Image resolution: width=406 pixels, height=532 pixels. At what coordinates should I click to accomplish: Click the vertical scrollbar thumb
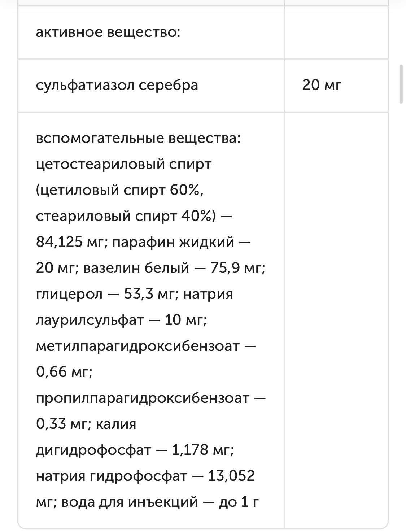(x=401, y=84)
